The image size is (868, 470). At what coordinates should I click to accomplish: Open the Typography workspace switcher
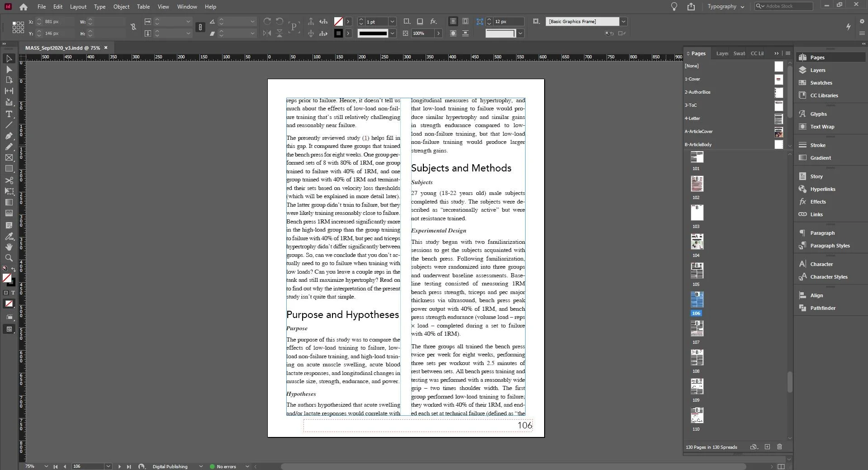pos(726,6)
